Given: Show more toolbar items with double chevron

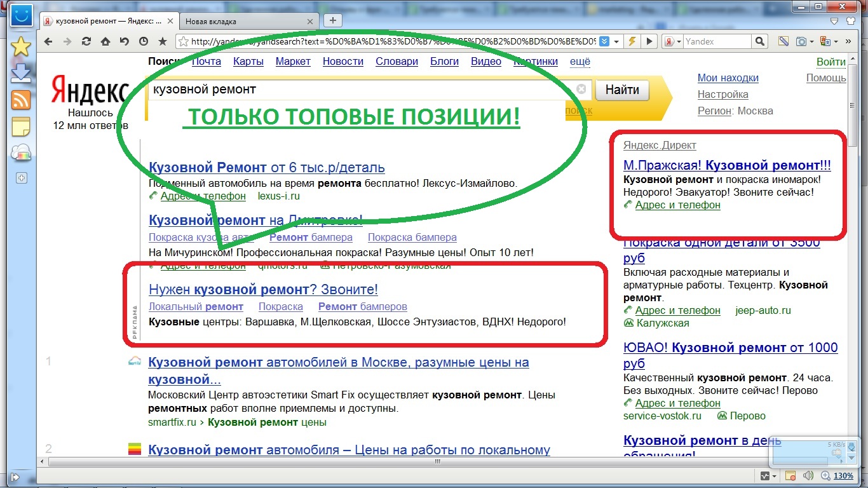Looking at the screenshot, I should [850, 41].
